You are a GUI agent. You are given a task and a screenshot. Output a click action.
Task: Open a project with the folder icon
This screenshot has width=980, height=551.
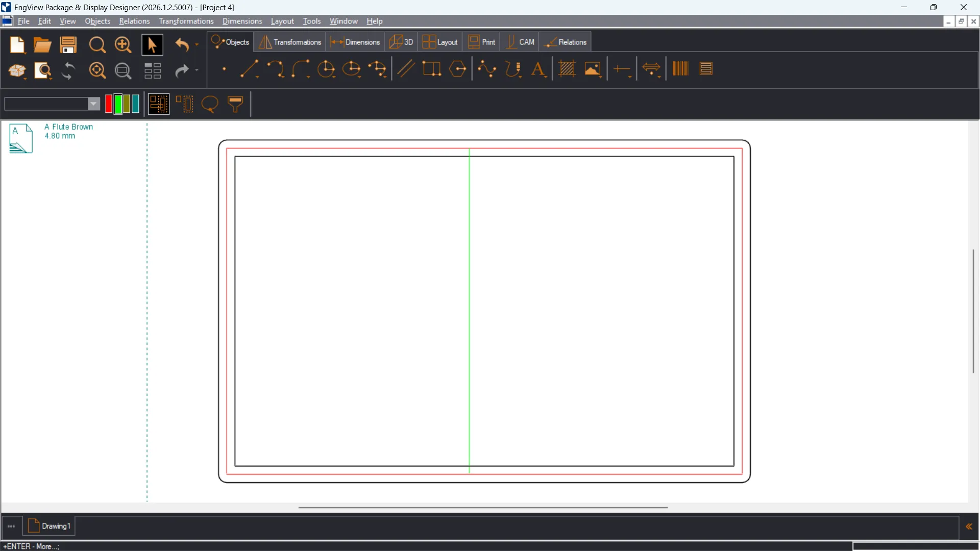42,45
